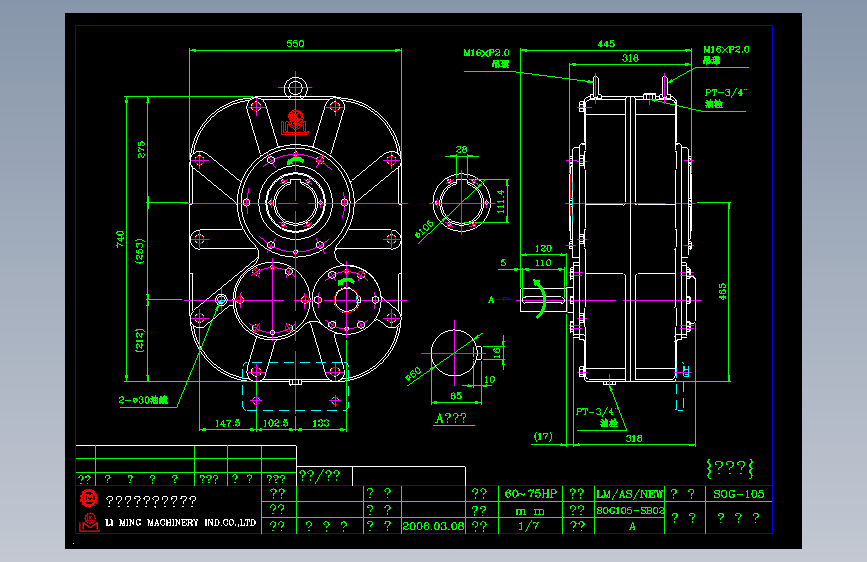
Task: Click the 65 dimension under shaft section
Action: click(x=456, y=396)
